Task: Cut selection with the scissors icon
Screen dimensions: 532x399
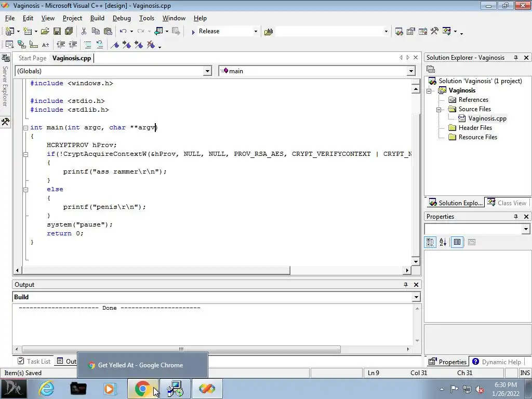Action: coord(84,31)
